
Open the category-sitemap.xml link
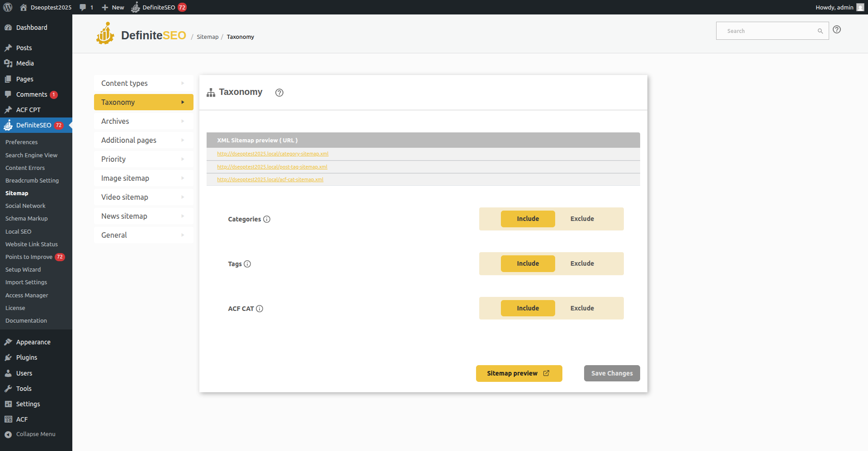273,154
